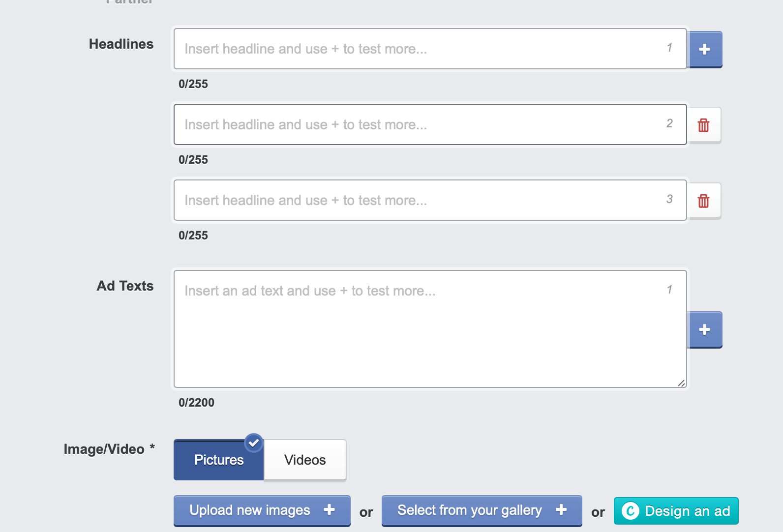The image size is (783, 532).
Task: Delete the second headline field
Action: pos(704,125)
